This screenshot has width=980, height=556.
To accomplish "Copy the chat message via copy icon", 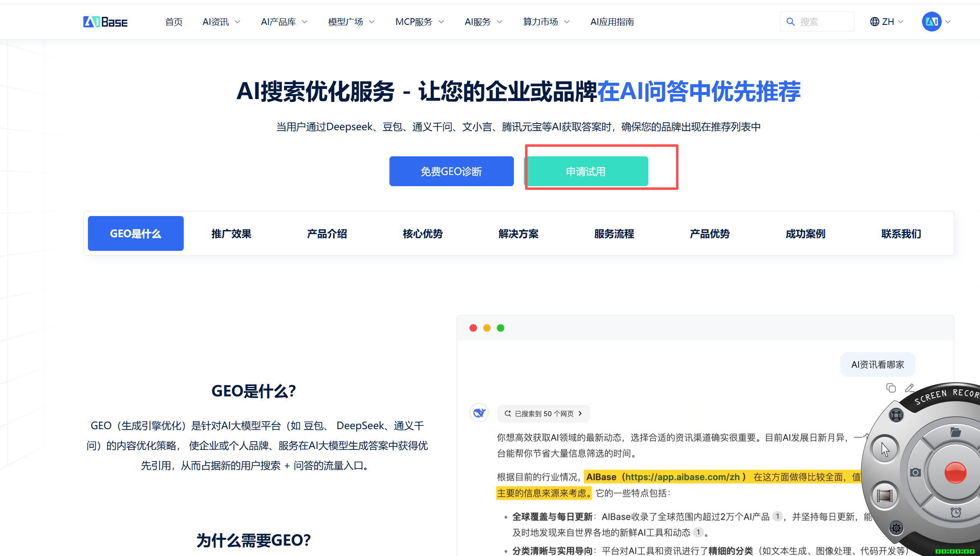I will point(891,388).
